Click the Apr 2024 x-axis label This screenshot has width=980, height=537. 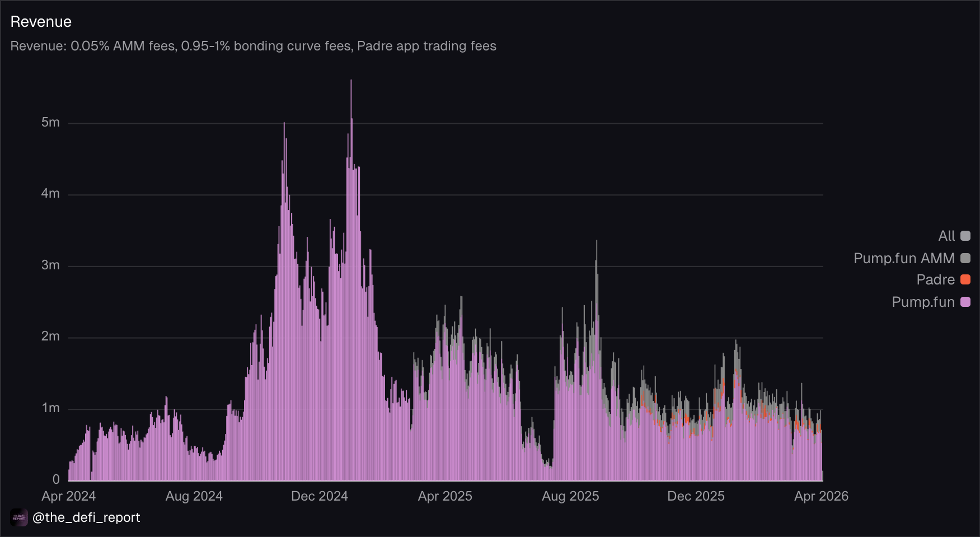[69, 496]
